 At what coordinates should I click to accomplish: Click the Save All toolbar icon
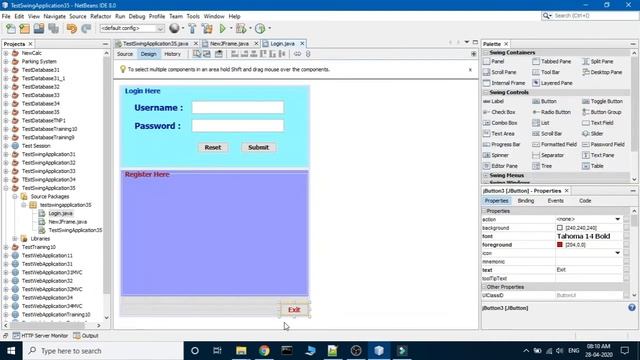click(x=53, y=29)
